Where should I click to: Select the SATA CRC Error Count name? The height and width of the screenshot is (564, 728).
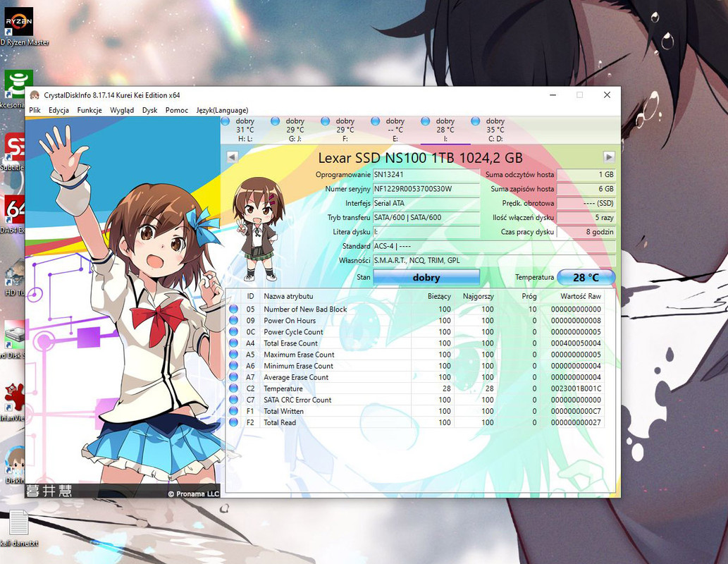297,400
